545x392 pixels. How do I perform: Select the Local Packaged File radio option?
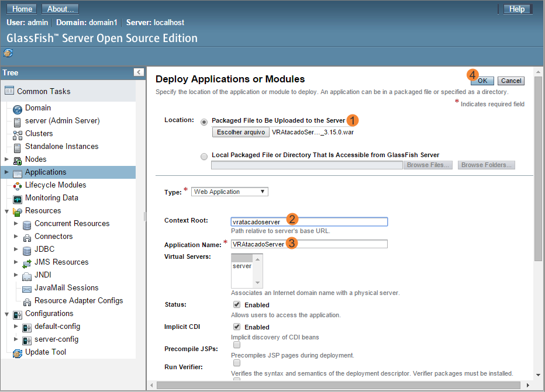point(204,156)
